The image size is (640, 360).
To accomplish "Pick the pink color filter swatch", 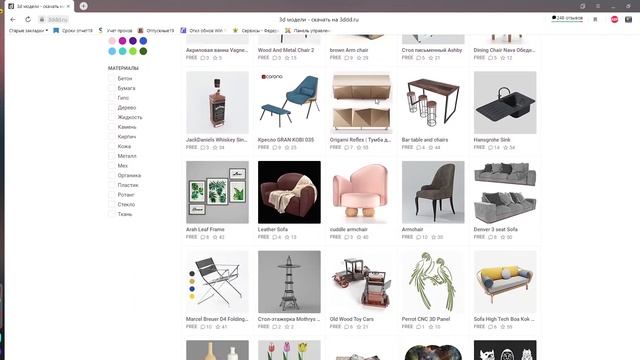I will pos(112,41).
